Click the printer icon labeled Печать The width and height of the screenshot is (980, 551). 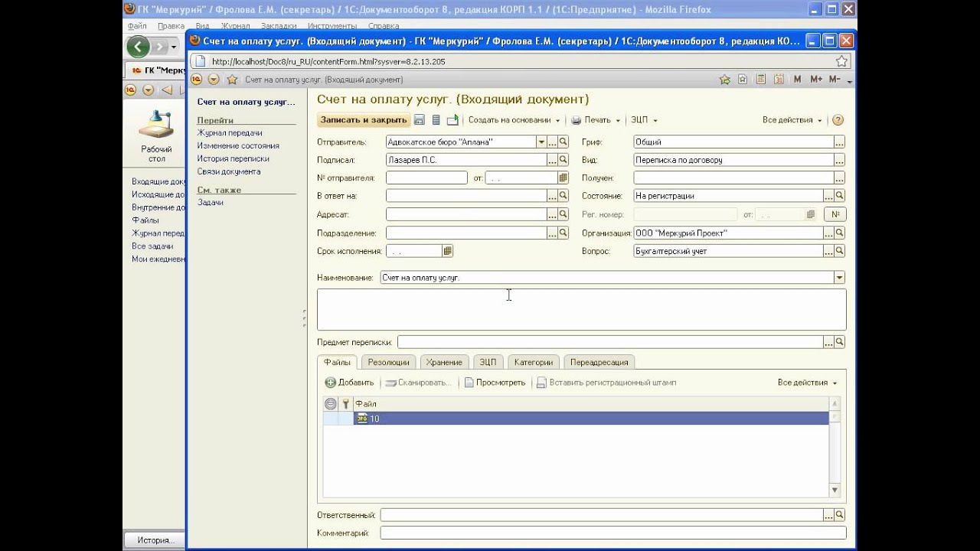pos(576,120)
